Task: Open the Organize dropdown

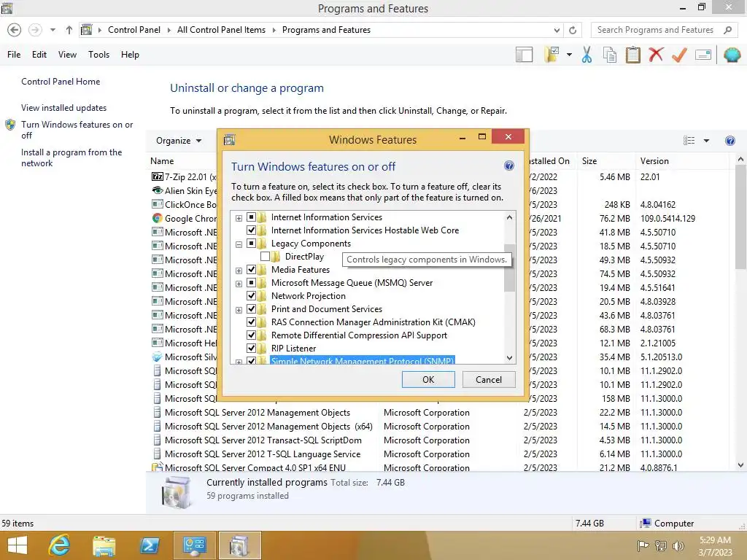Action: (x=179, y=141)
